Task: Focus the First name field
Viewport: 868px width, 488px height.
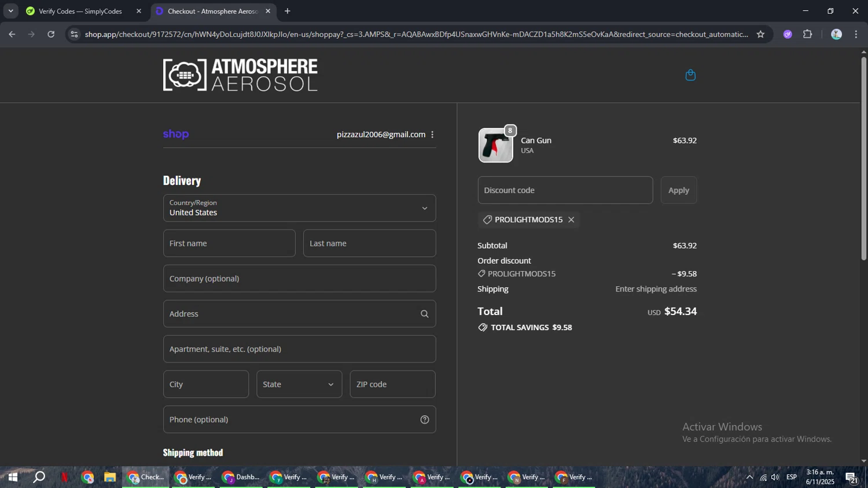Action: click(x=229, y=243)
